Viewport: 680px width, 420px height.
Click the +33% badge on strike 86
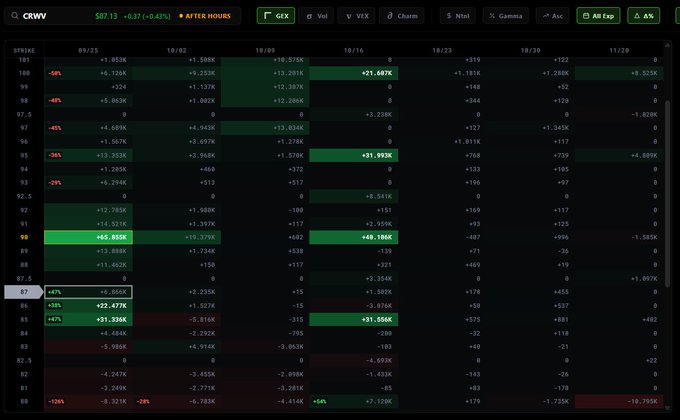54,306
